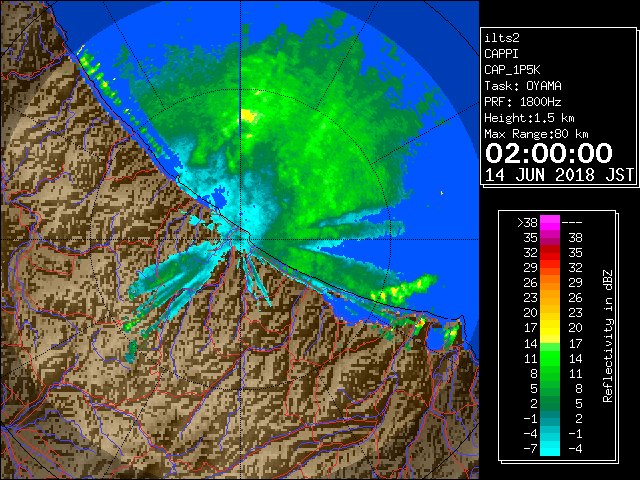This screenshot has height=480, width=640.
Task: Pick the orange 26–29 dBZ legend swatch
Action: coord(550,283)
